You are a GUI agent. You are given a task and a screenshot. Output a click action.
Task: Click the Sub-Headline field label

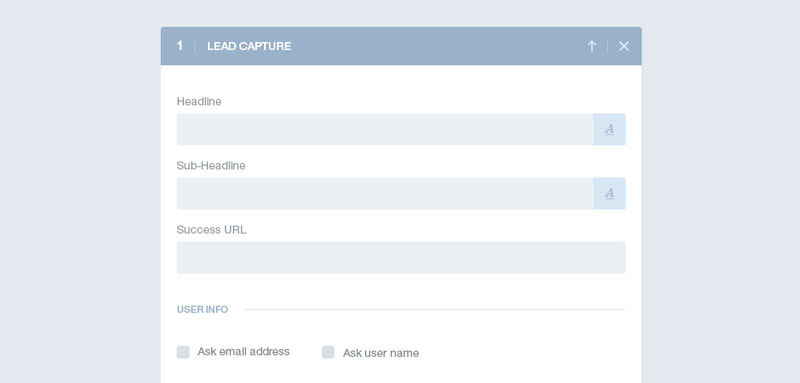[211, 166]
